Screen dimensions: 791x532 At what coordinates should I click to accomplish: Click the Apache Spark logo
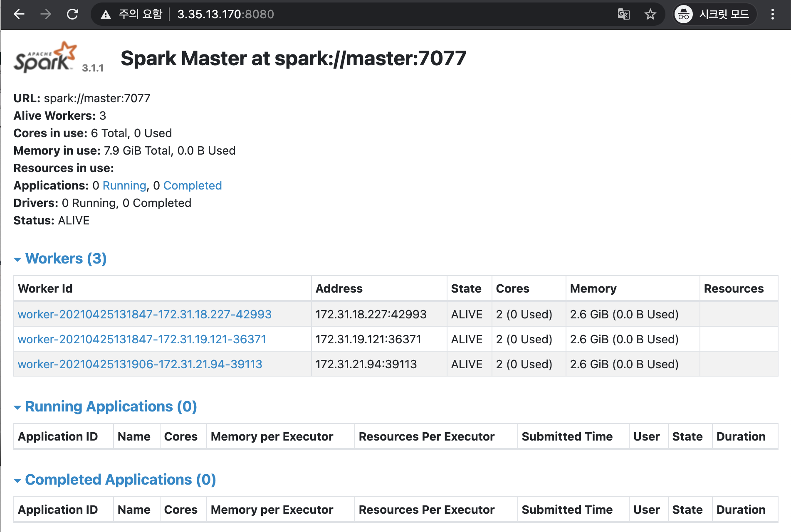point(45,57)
